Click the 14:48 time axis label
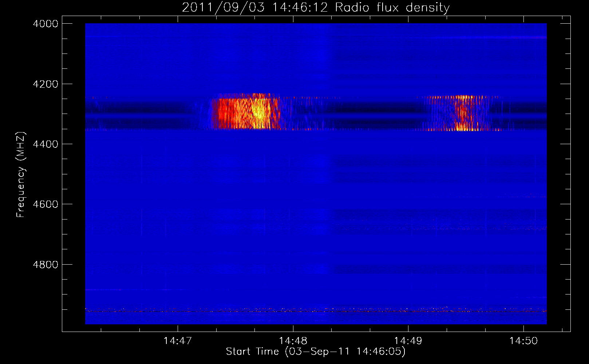The height and width of the screenshot is (364, 589). click(293, 341)
